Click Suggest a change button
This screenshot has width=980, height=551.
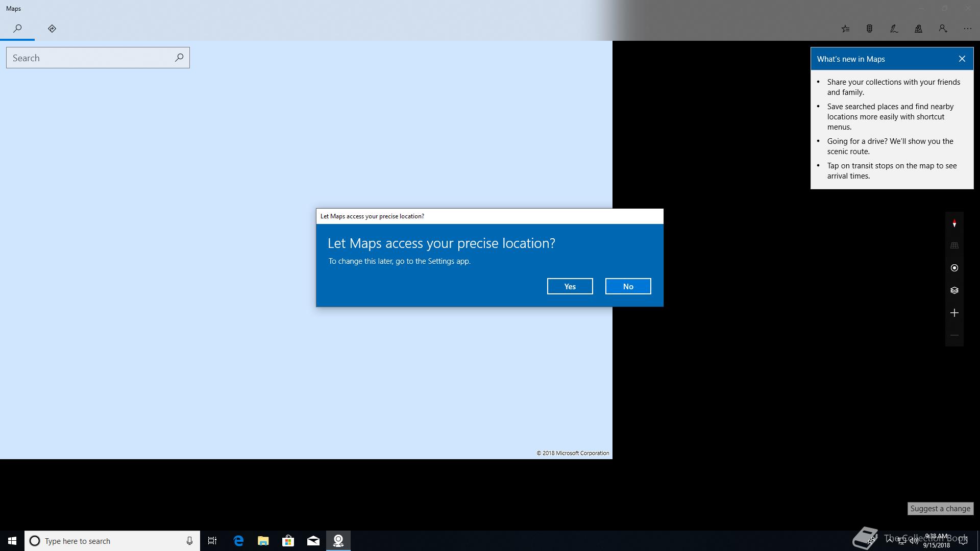(x=940, y=509)
